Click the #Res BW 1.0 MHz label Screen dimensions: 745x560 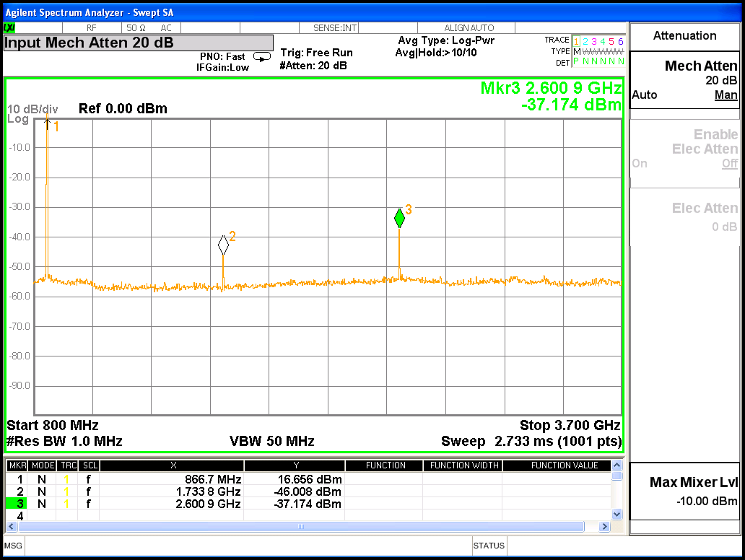[64, 441]
